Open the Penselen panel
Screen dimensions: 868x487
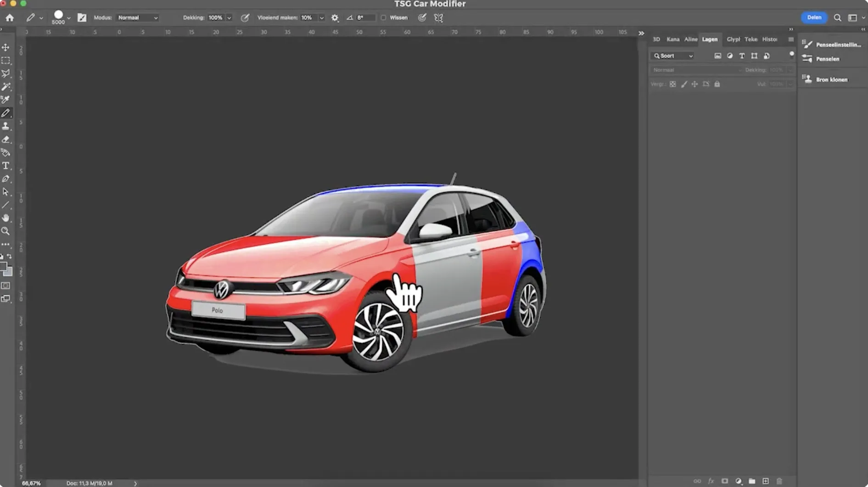[822, 59]
